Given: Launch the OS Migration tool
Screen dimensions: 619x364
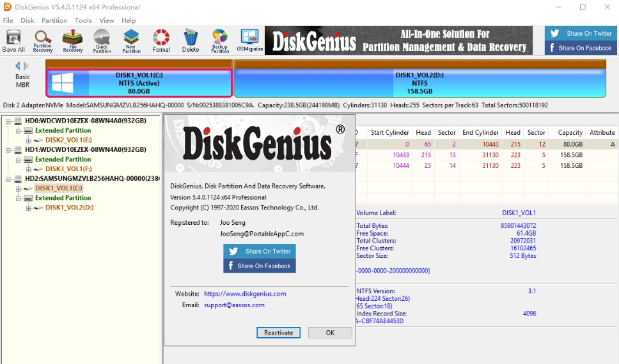Looking at the screenshot, I should (249, 41).
